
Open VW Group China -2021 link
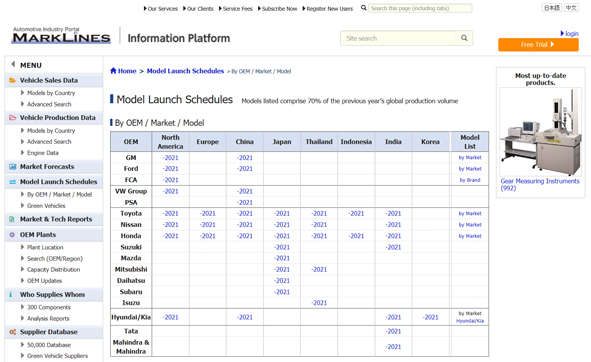245,191
